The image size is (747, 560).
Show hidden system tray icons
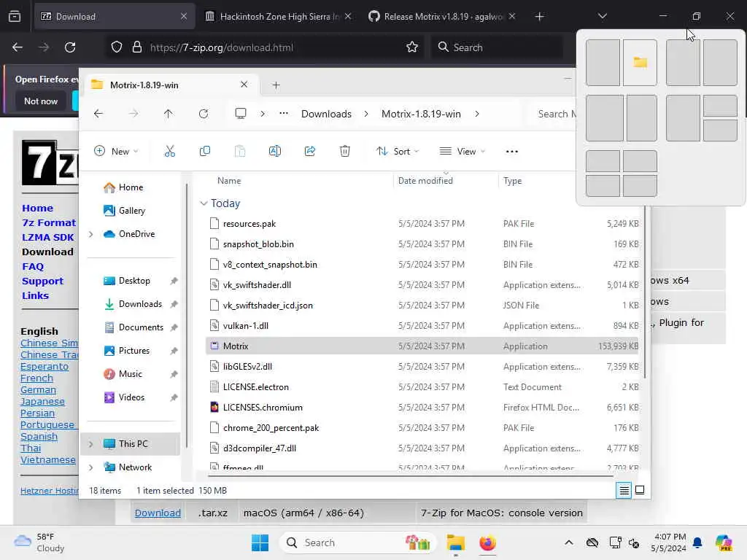[x=569, y=542]
